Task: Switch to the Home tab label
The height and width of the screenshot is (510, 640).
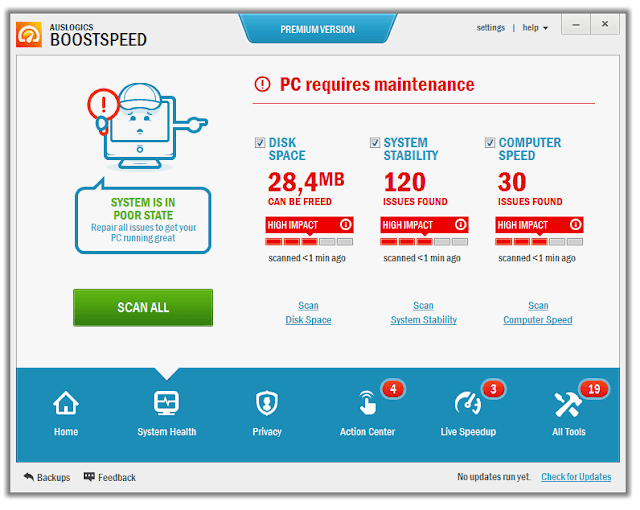Action: [66, 432]
